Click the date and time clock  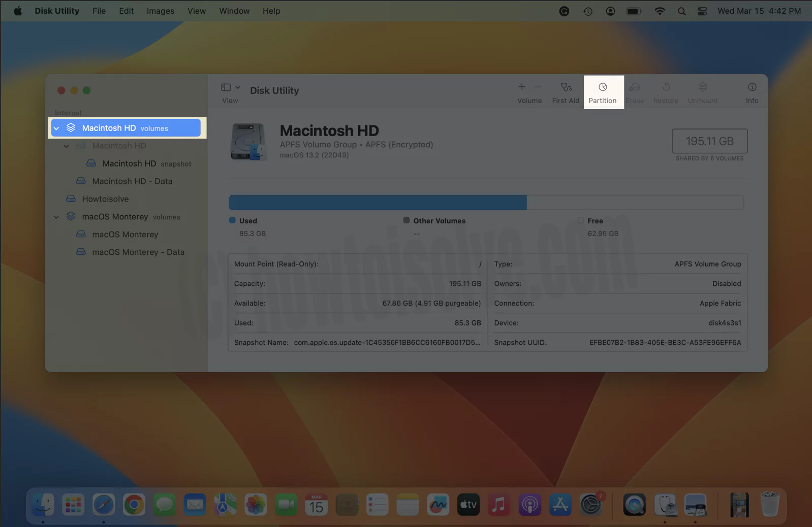click(759, 11)
